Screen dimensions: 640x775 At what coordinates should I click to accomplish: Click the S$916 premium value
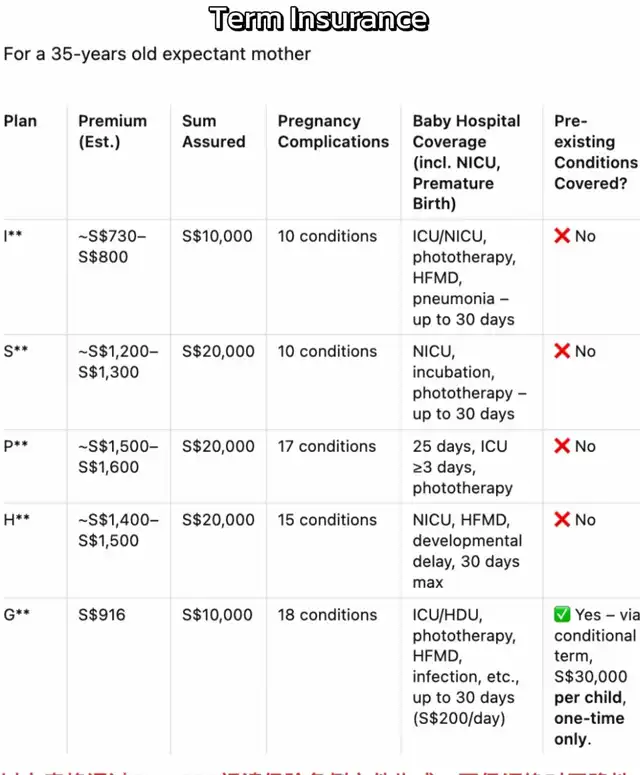tap(102, 615)
